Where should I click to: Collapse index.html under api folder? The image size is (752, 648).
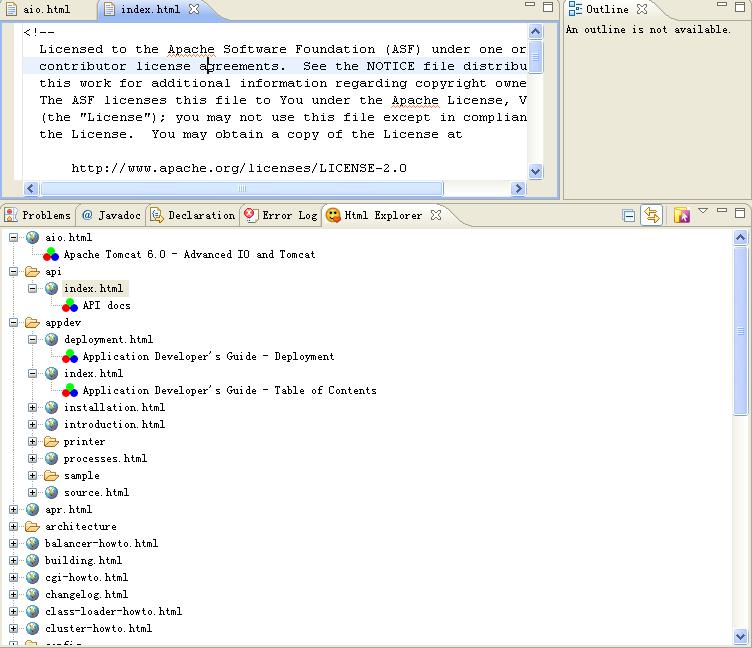pyautogui.click(x=32, y=288)
